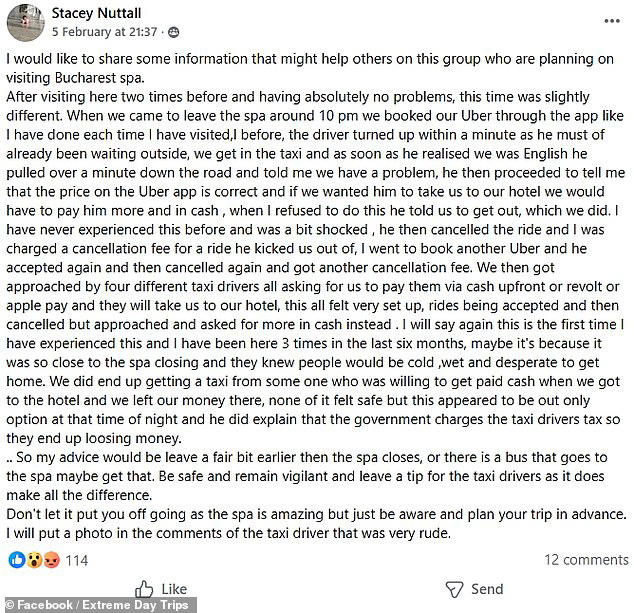The width and height of the screenshot is (634, 613).
Task: Click the group privacy audience icon
Action: [173, 32]
